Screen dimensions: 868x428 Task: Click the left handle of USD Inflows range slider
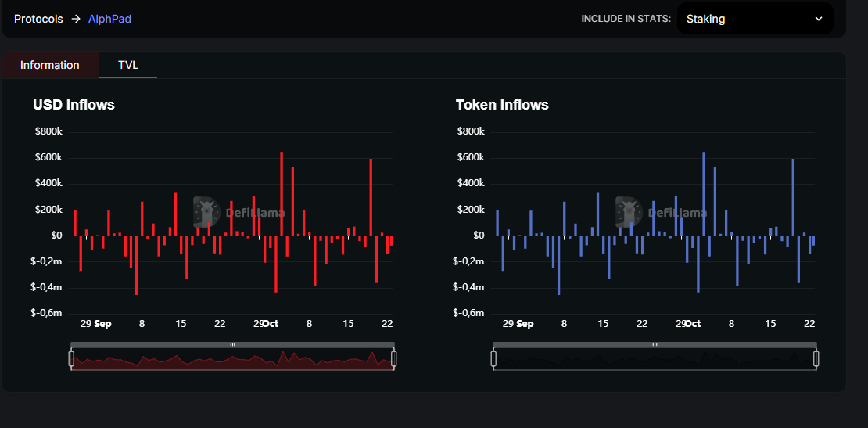point(71,359)
